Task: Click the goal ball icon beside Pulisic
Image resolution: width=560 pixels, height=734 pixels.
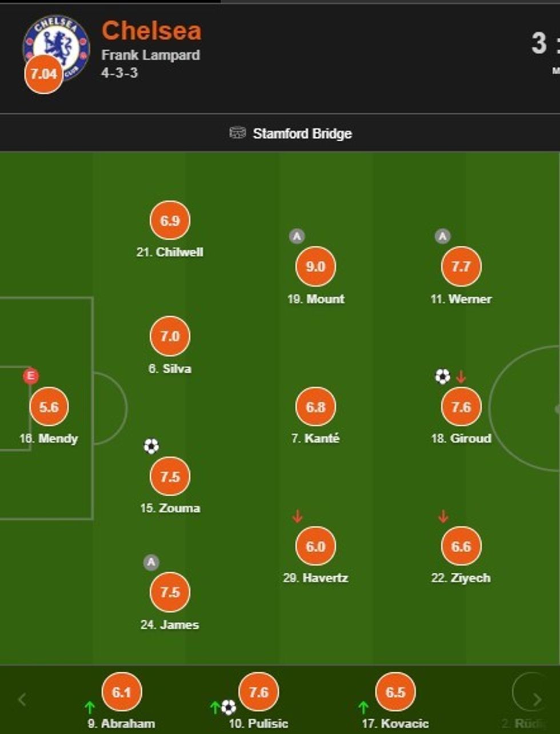Action: tap(229, 708)
